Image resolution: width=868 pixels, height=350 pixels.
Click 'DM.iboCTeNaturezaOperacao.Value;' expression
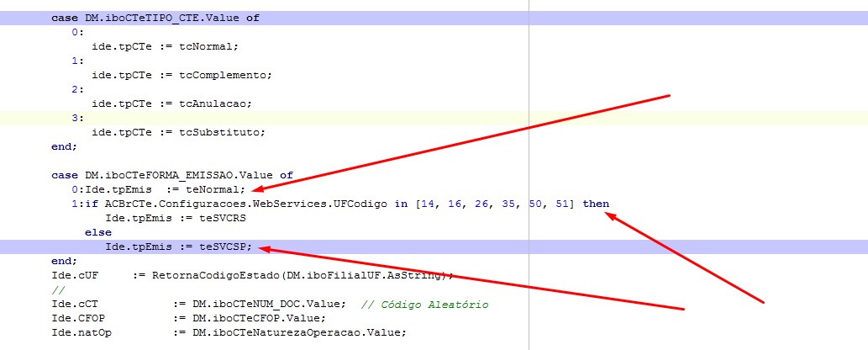pyautogui.click(x=299, y=333)
